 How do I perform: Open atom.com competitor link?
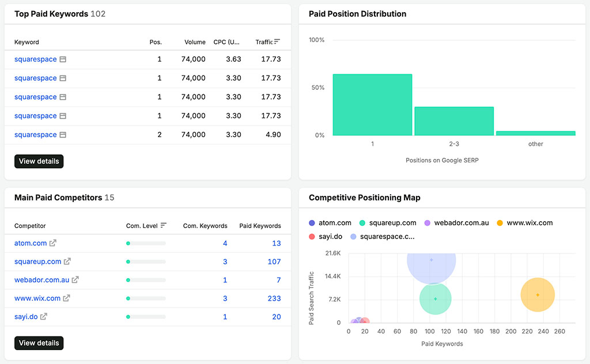tap(31, 243)
